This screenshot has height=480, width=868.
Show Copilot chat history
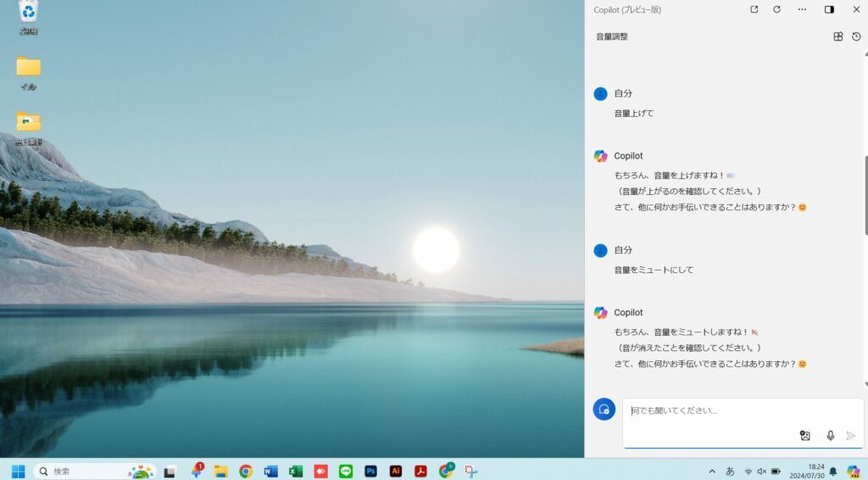tap(856, 36)
